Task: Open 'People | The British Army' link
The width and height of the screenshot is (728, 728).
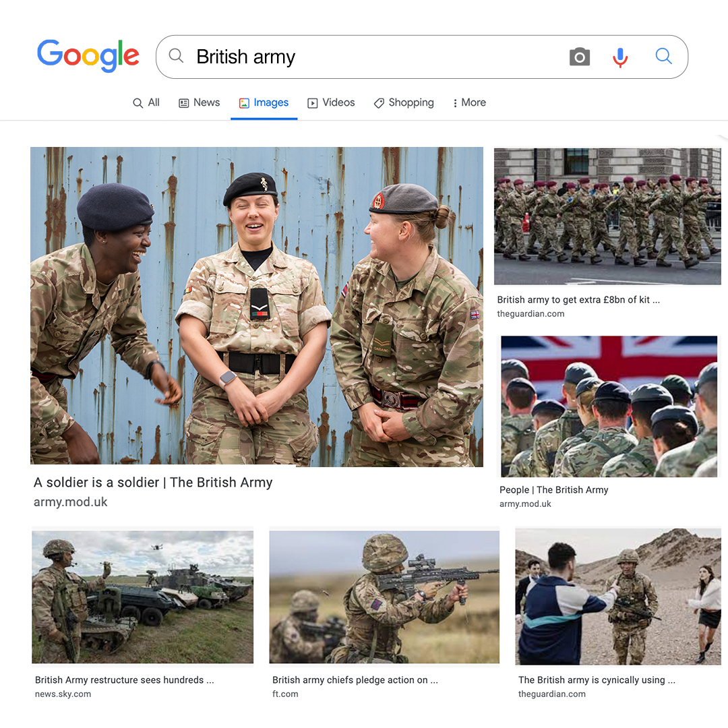Action: click(x=553, y=490)
